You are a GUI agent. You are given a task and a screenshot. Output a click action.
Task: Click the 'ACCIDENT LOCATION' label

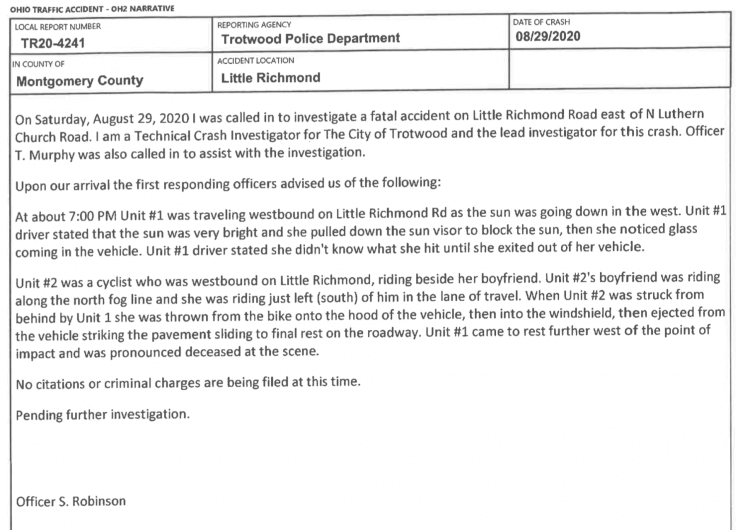(x=255, y=61)
